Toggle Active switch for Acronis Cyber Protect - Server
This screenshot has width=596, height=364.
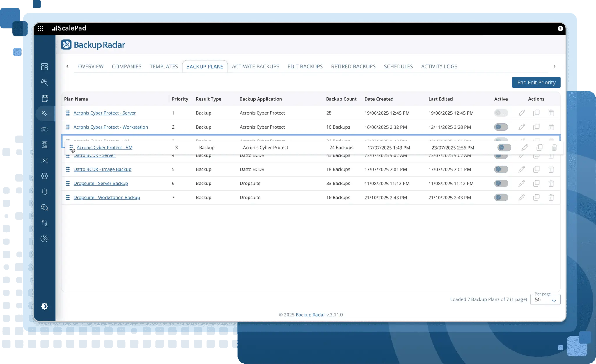[x=501, y=113]
